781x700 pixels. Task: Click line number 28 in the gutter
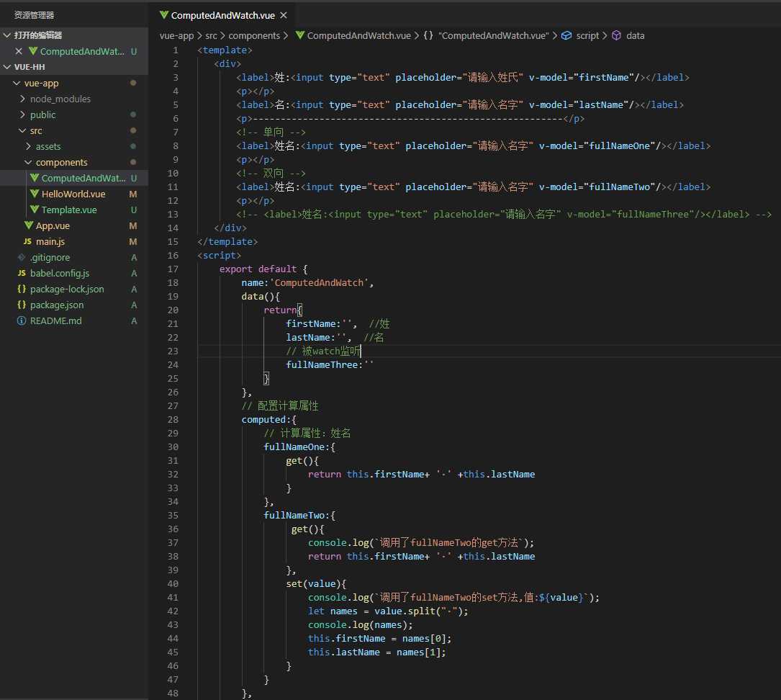pyautogui.click(x=172, y=420)
